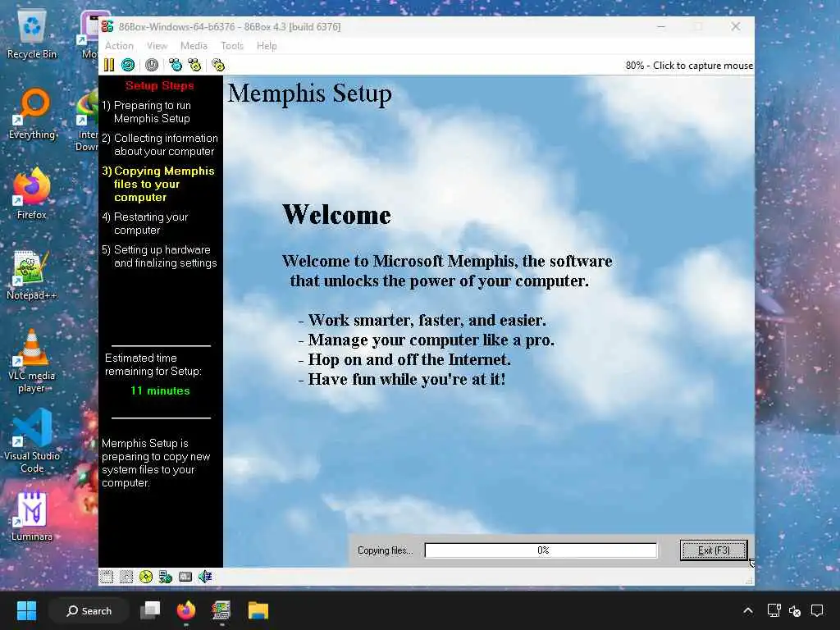Viewport: 840px width, 630px height.
Task: Open the Luminara desktop shortcut
Action: [x=32, y=517]
